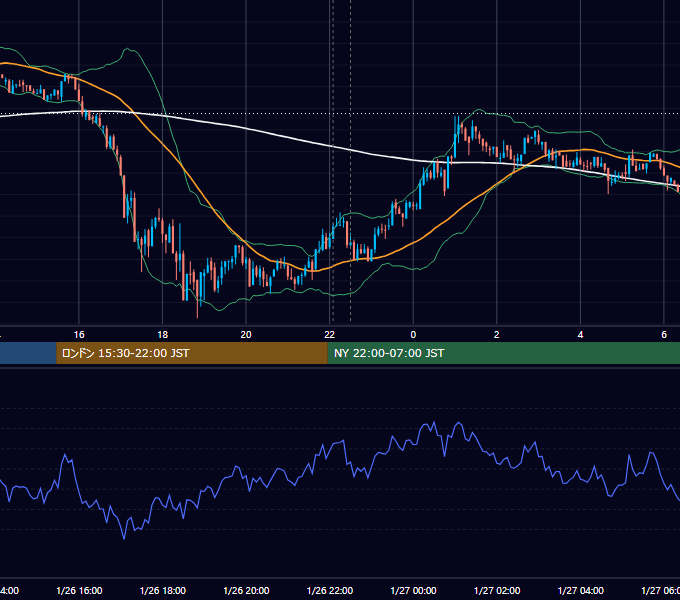This screenshot has width=680, height=600.
Task: Click the 20 hour label on price chart axis
Action: click(x=246, y=335)
